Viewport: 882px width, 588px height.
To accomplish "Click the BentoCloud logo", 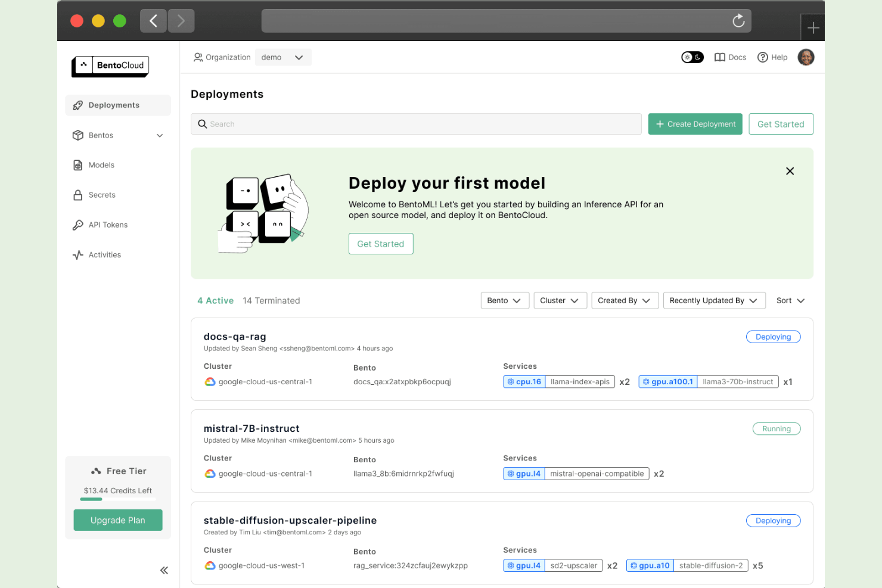I will click(x=110, y=66).
